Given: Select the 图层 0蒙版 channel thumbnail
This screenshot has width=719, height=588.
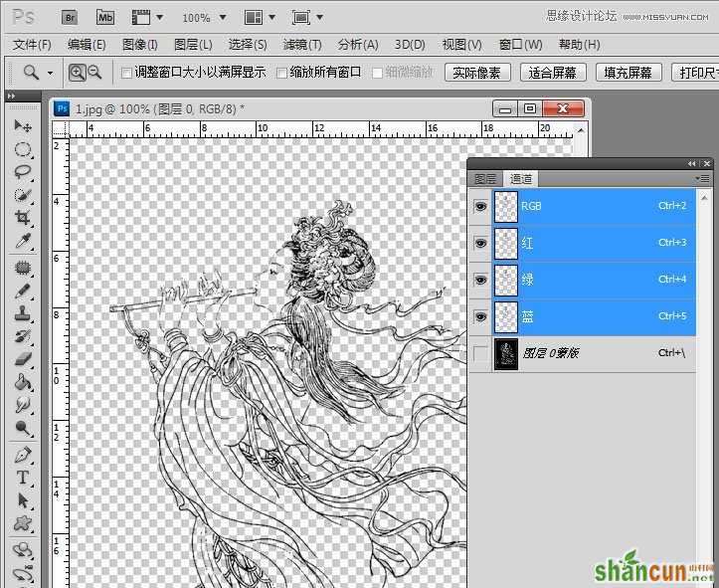Looking at the screenshot, I should (506, 353).
